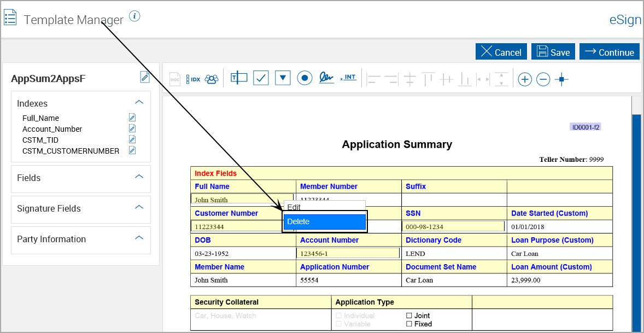Screen dimensions: 644x333
Task: Click the 03-23-1952 DOB value
Action: click(x=210, y=254)
